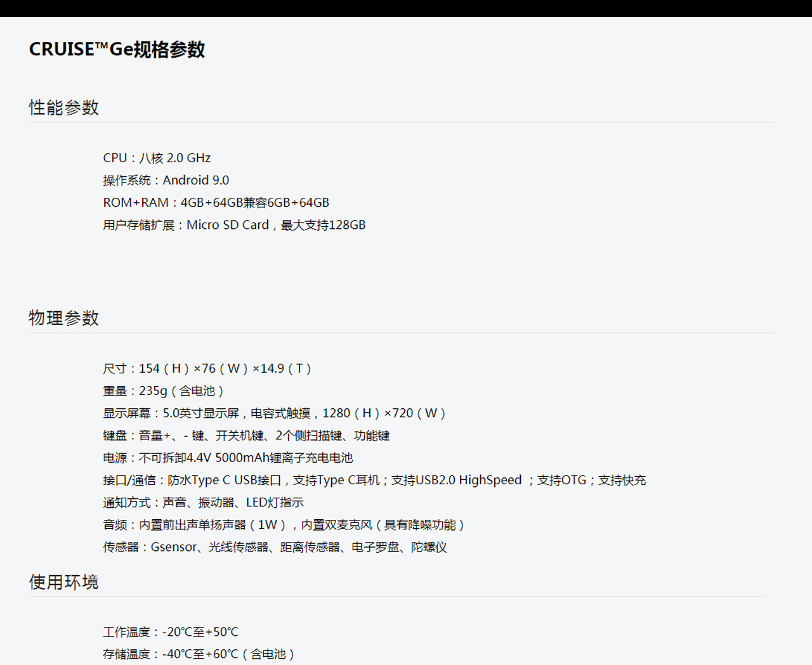This screenshot has width=812, height=665.
Task: Click the ROM+RAM specification text
Action: 216,202
